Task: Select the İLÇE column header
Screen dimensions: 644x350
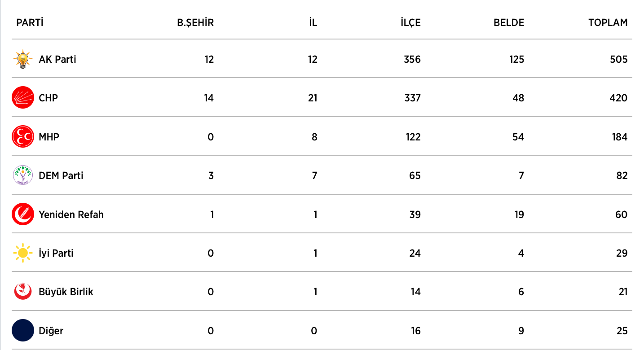Action: [410, 22]
